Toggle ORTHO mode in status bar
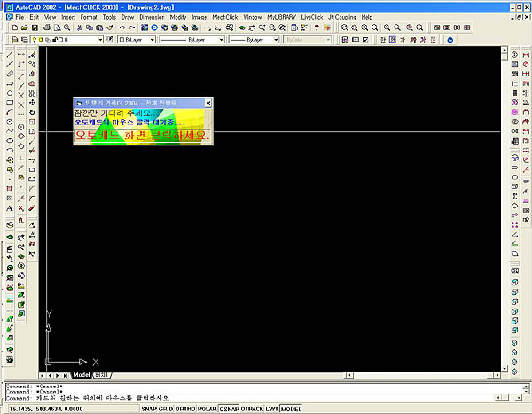This screenshot has height=414, width=532. (185, 409)
